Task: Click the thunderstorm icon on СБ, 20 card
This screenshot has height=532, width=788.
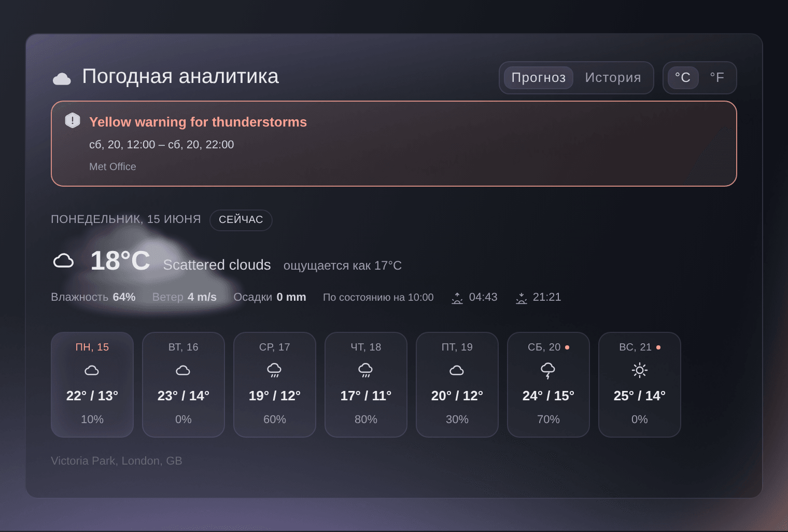Action: pos(548,370)
